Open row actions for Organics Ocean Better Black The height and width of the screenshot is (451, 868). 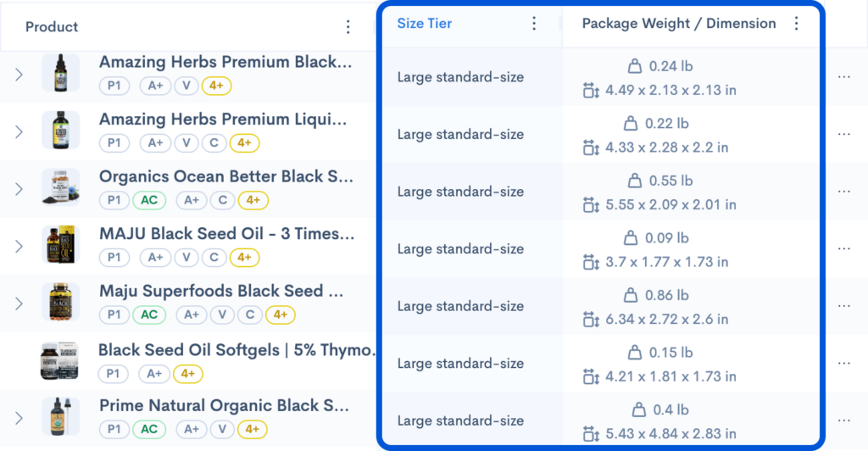(843, 191)
